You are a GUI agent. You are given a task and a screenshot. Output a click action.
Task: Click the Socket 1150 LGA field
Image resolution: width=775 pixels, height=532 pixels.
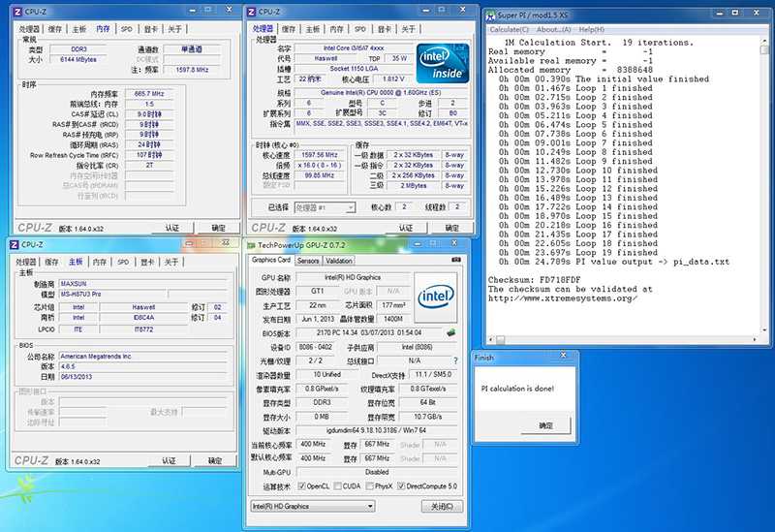click(x=354, y=69)
